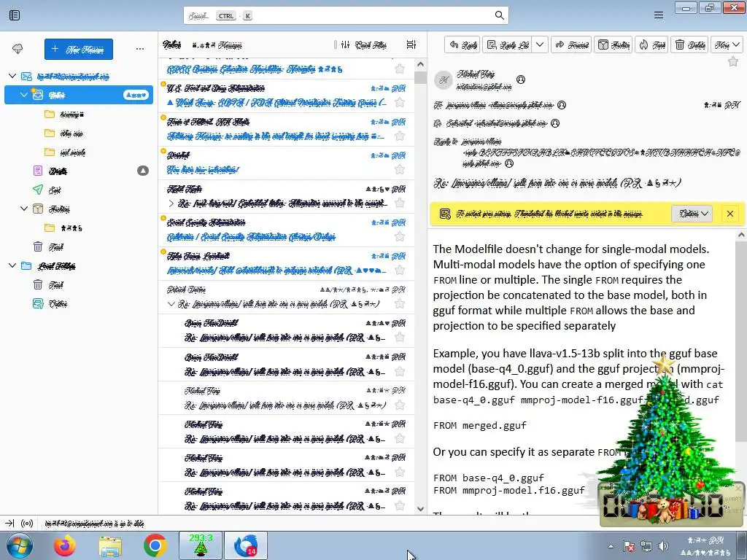Collapse the Inbox folder subtree arrow

coord(24,95)
